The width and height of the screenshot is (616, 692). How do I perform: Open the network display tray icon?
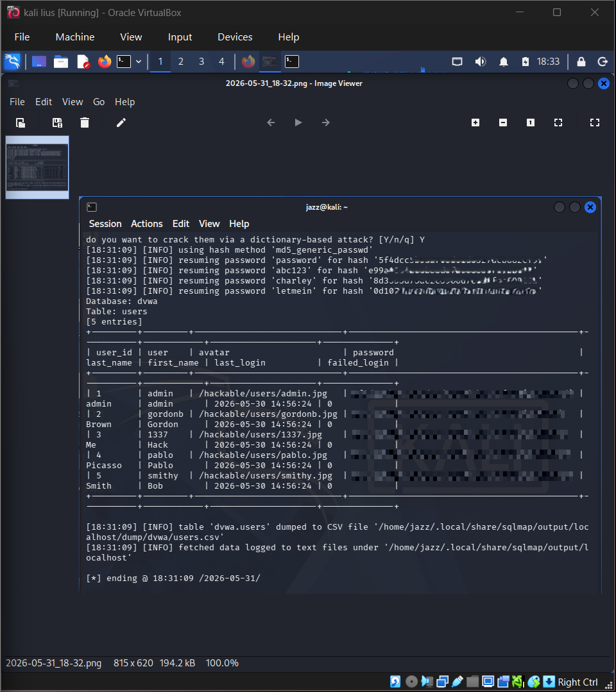(457, 62)
